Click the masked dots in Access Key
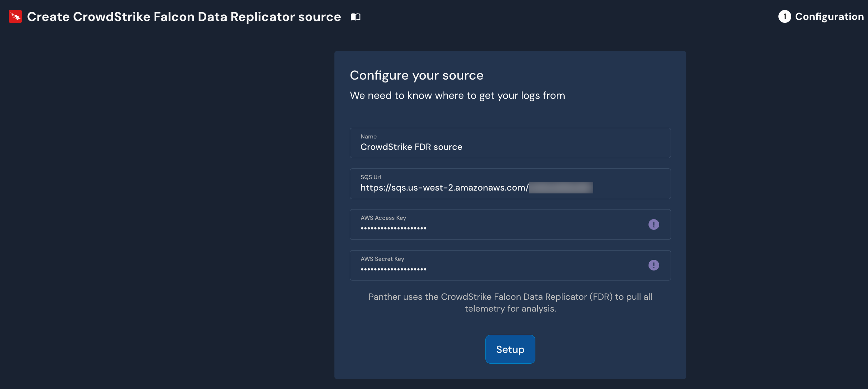 (393, 228)
